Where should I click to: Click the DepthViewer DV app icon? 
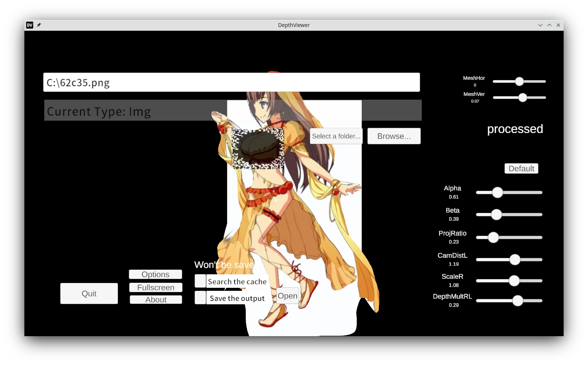pyautogui.click(x=30, y=25)
